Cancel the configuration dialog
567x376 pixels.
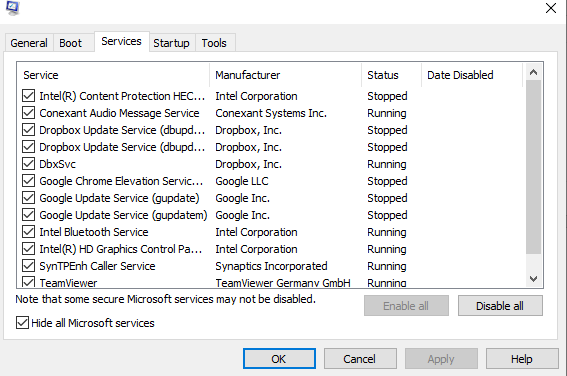pyautogui.click(x=360, y=359)
